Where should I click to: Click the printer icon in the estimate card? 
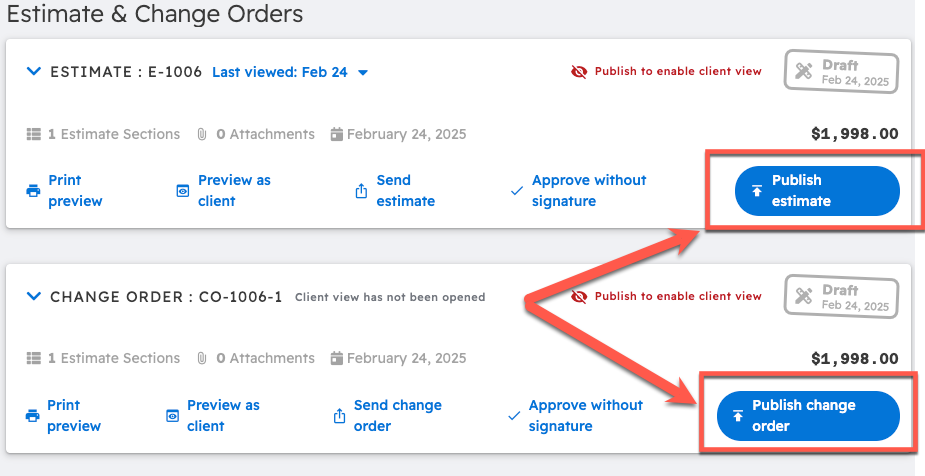tap(33, 191)
